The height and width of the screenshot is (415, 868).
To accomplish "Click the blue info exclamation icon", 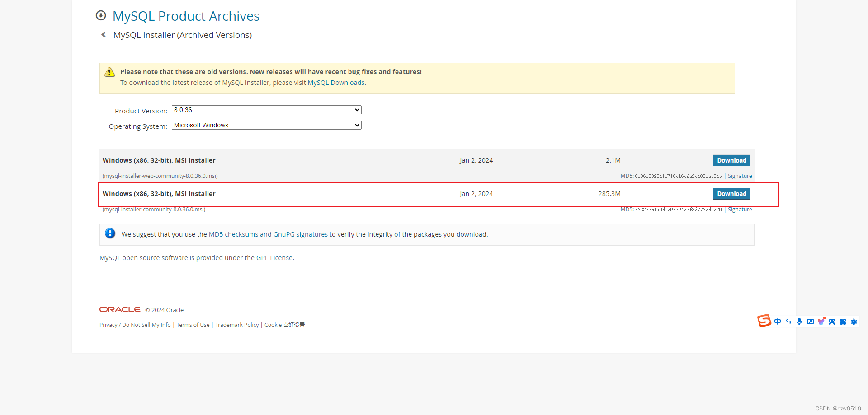I will point(110,233).
